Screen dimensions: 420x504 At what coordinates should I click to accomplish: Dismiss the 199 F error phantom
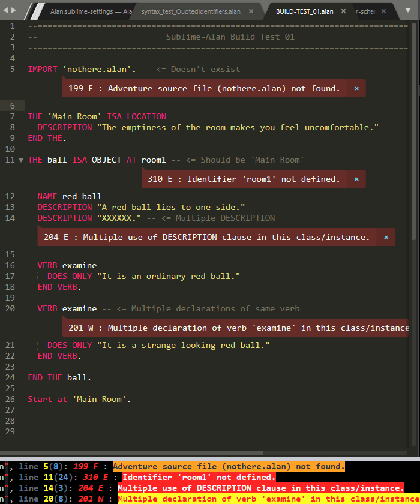click(x=356, y=88)
